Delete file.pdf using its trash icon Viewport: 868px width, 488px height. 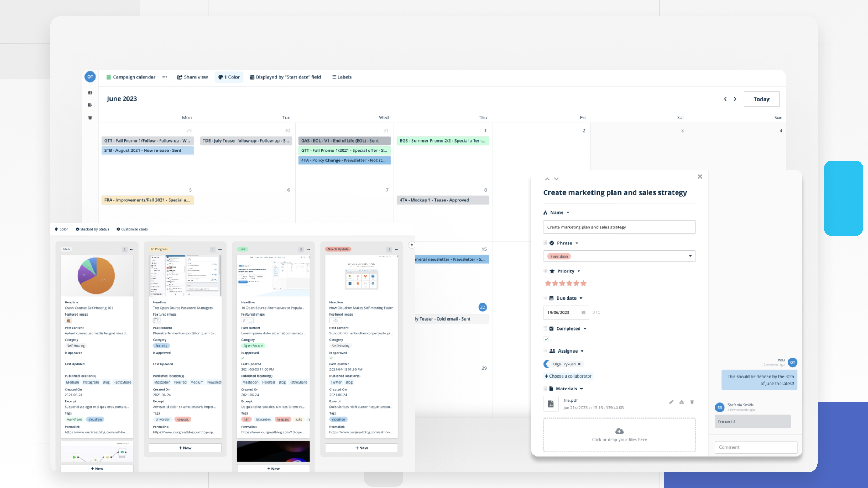pos(692,402)
